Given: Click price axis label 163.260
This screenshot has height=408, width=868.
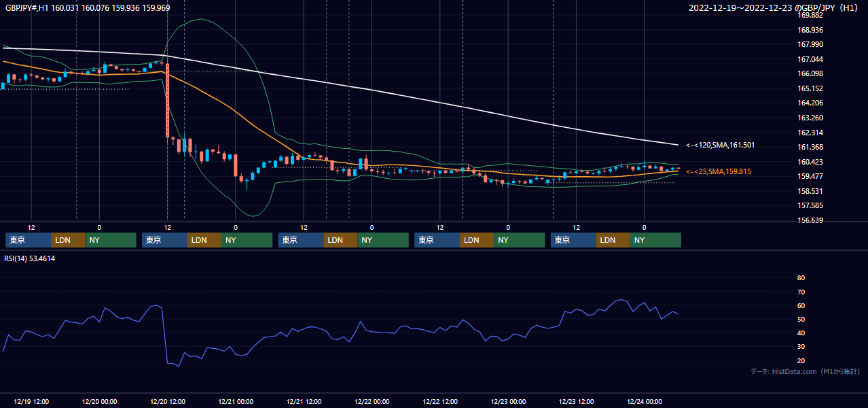Looking at the screenshot, I should click(x=810, y=118).
